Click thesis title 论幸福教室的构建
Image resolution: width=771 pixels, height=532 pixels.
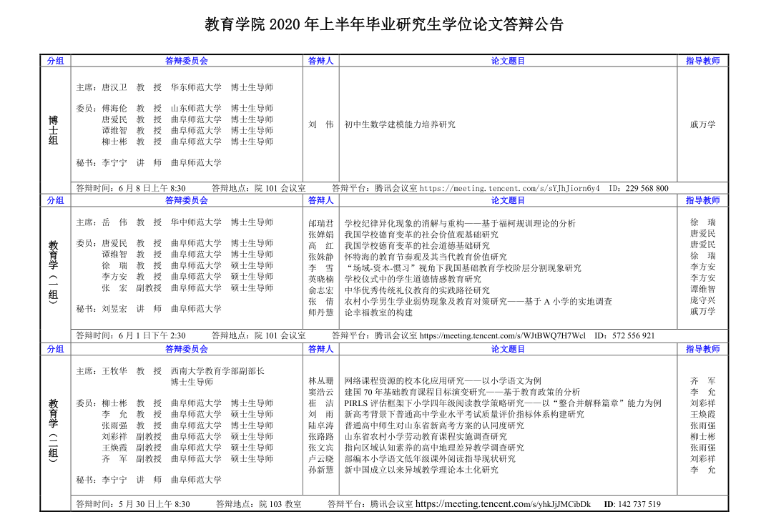click(378, 312)
